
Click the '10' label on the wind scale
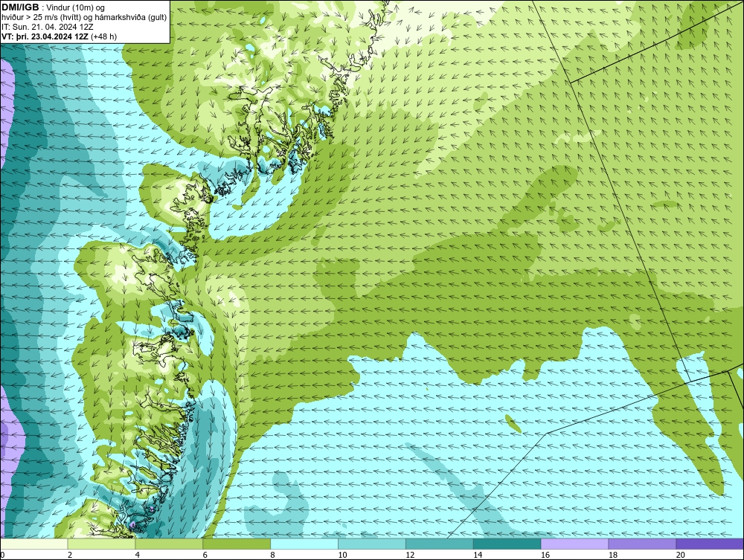click(x=342, y=555)
